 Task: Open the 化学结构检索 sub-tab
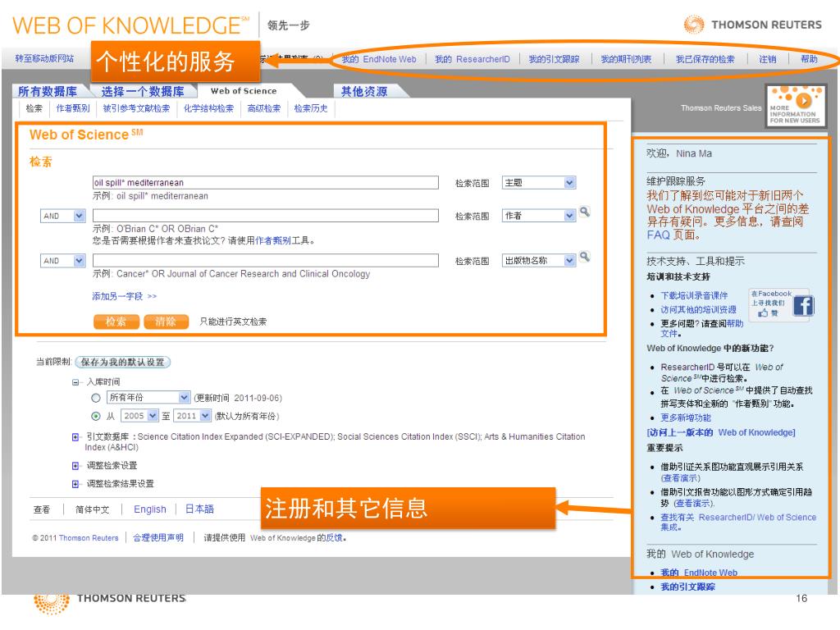tap(209, 109)
